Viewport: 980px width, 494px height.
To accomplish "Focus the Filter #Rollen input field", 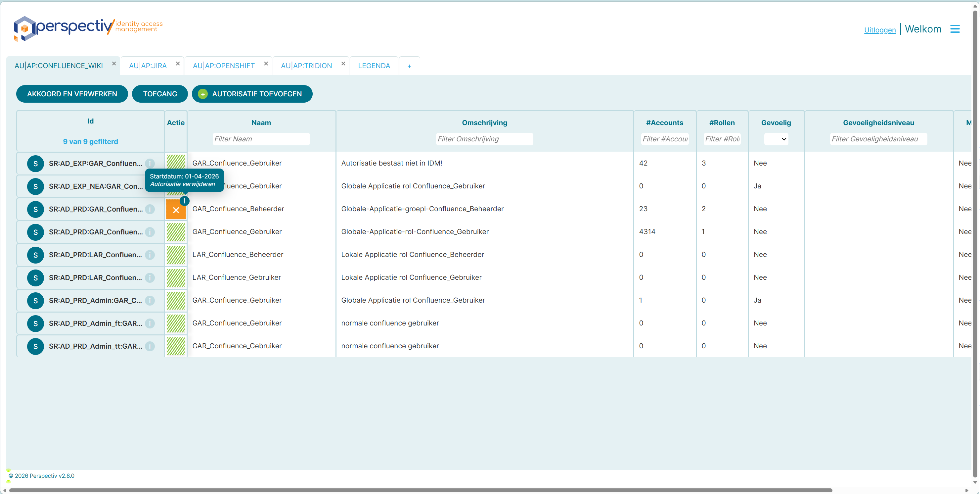I will pos(722,139).
